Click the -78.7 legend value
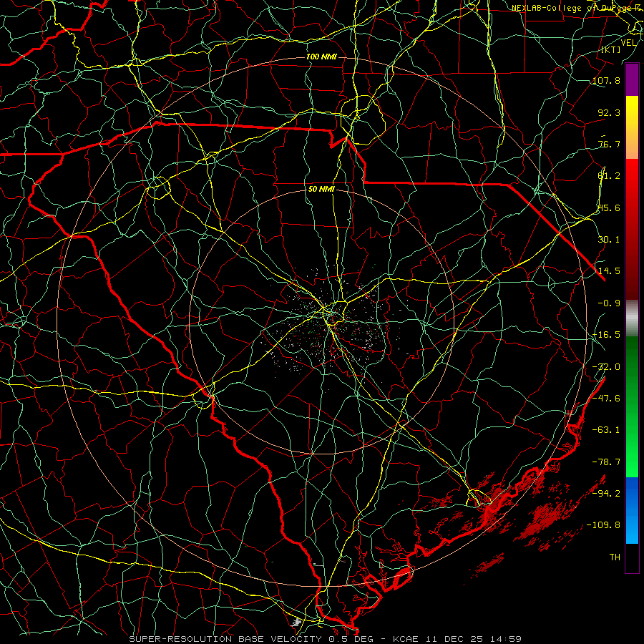 click(x=606, y=462)
